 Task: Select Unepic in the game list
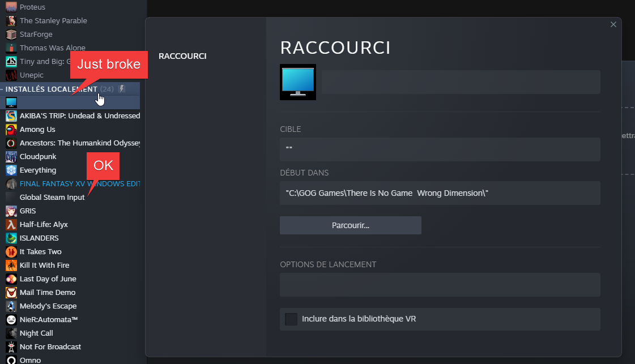(x=32, y=75)
